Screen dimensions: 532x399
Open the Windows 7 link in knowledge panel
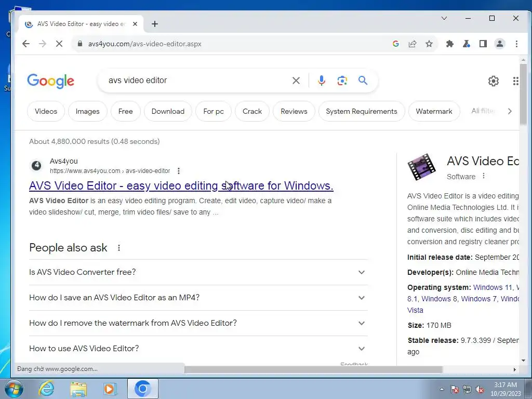(478, 299)
